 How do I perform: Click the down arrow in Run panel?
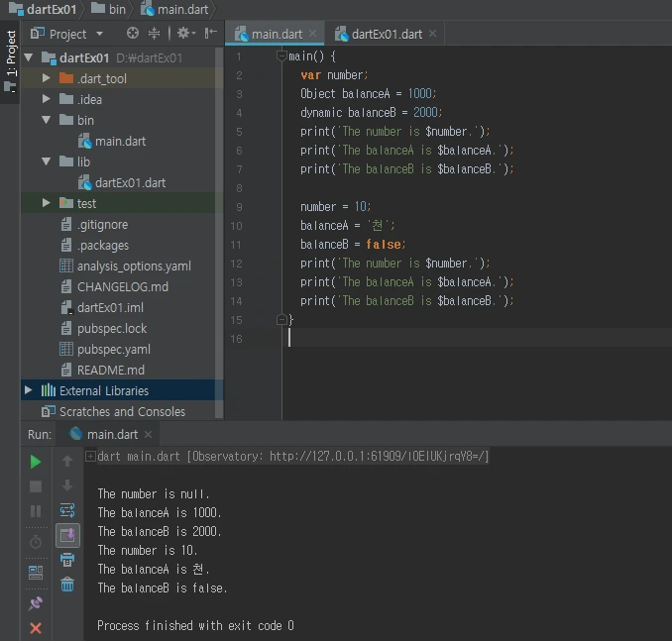[x=67, y=485]
